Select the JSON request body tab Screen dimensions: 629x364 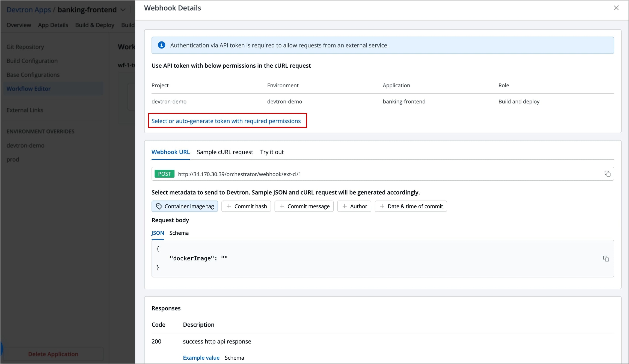pos(158,233)
